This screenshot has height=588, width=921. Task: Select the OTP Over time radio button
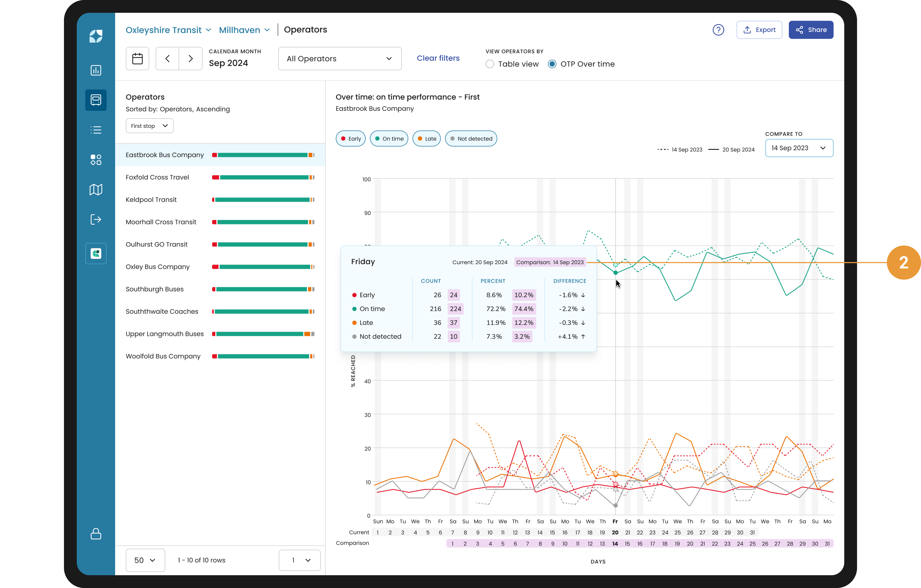(x=552, y=64)
